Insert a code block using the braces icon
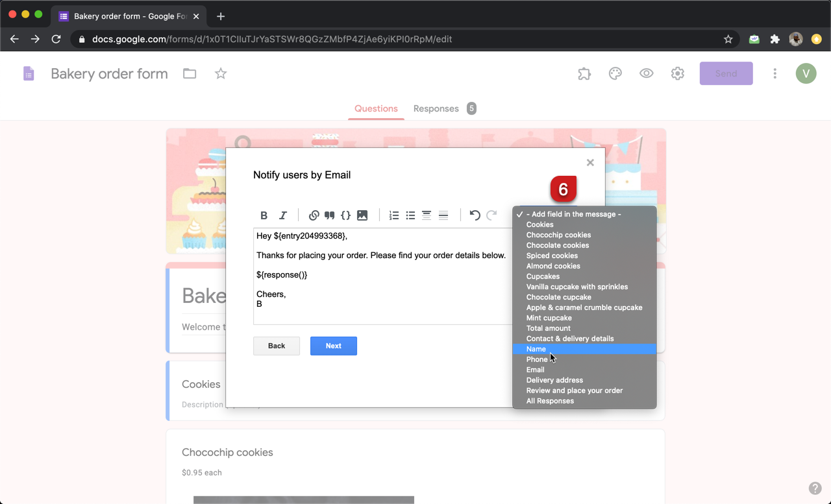Image resolution: width=831 pixels, height=504 pixels. click(x=345, y=215)
